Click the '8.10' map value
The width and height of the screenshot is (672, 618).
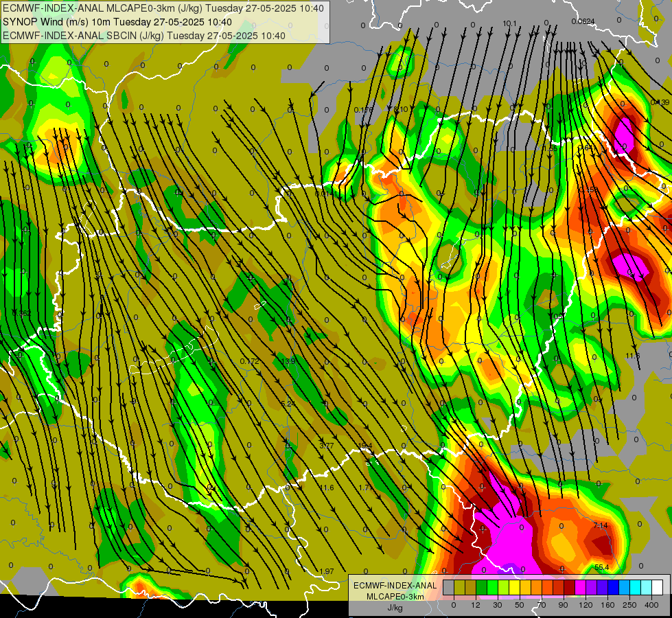click(x=401, y=110)
